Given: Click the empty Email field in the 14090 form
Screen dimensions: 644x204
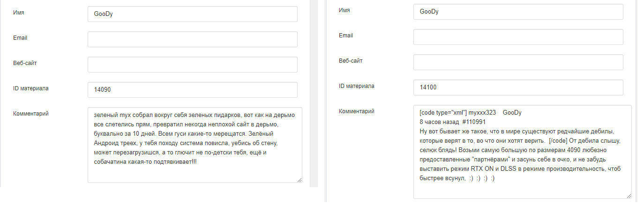Looking at the screenshot, I should tap(192, 39).
